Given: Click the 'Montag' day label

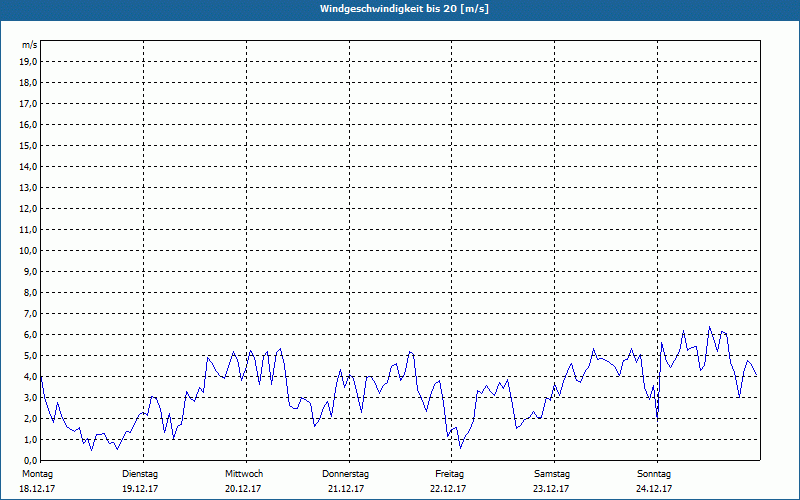Looking at the screenshot, I should pos(37,474).
